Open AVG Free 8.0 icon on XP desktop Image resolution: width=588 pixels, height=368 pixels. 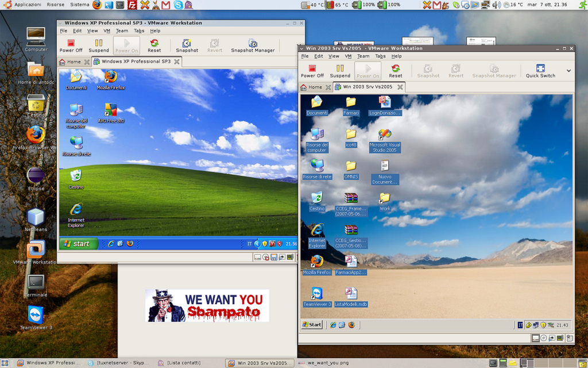(x=111, y=113)
